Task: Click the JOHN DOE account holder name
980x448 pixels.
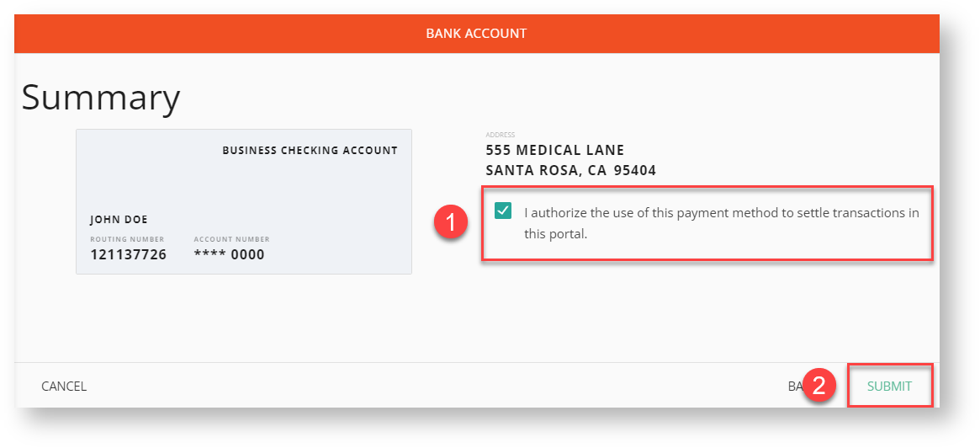Action: click(x=119, y=220)
